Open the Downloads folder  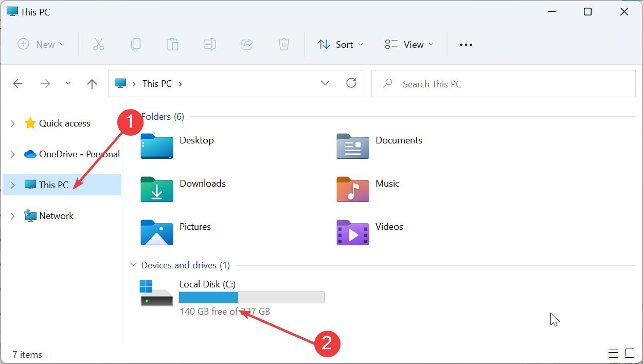click(x=202, y=183)
